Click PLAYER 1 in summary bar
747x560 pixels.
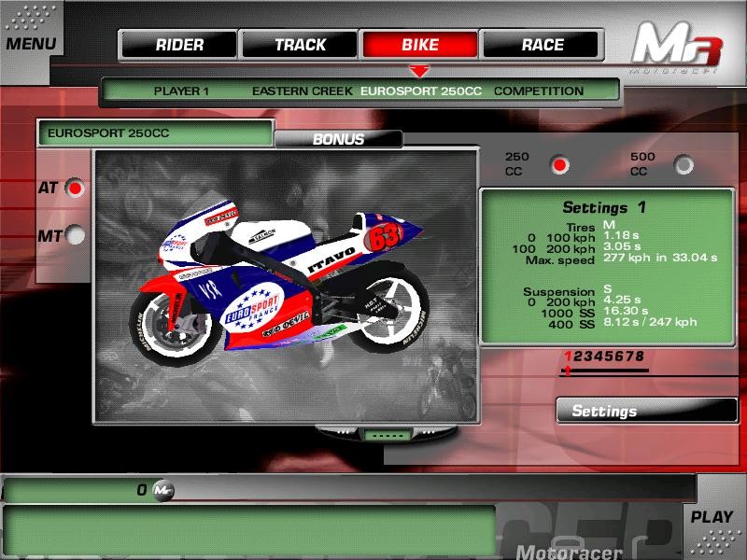(181, 91)
